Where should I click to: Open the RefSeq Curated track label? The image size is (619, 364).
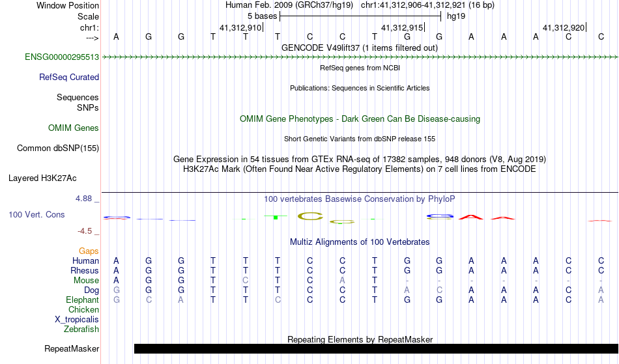(x=69, y=77)
